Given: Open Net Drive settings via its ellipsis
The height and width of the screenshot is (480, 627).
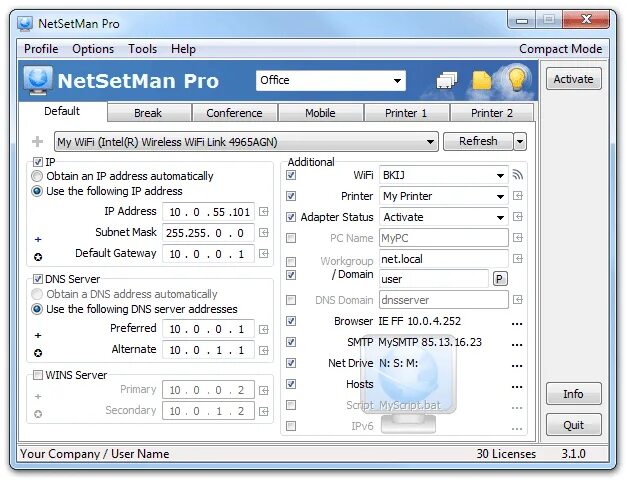Looking at the screenshot, I should click(x=517, y=366).
